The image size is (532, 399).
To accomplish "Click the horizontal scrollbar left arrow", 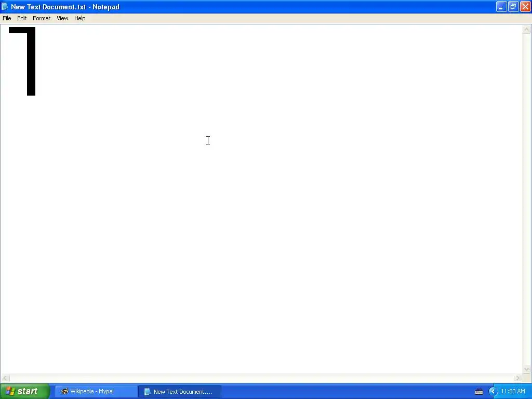I will pyautogui.click(x=5, y=378).
